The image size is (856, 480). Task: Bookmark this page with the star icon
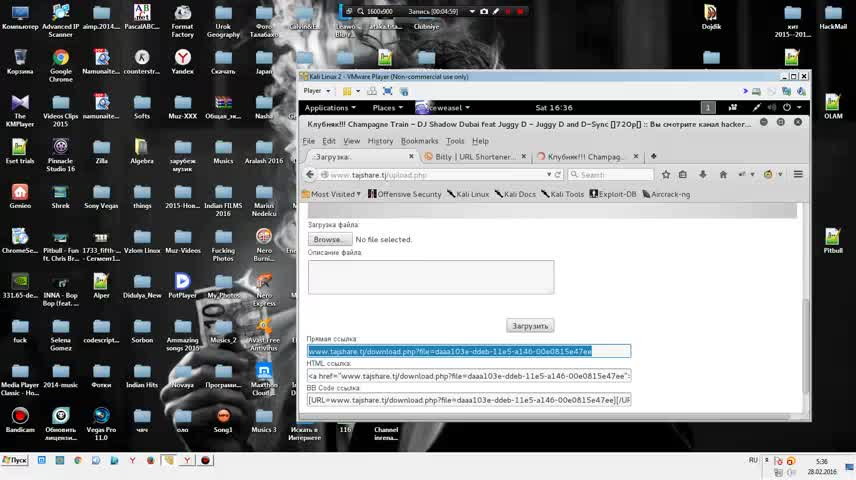pyautogui.click(x=666, y=174)
